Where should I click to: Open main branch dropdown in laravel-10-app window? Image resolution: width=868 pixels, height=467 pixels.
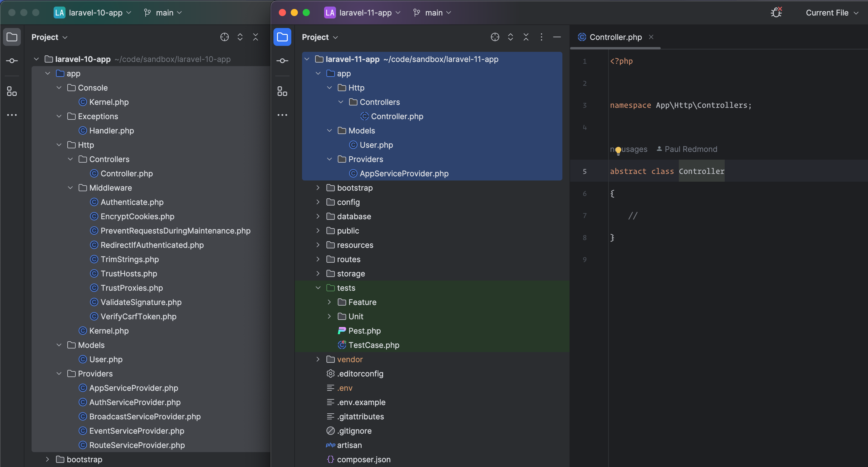pyautogui.click(x=163, y=13)
